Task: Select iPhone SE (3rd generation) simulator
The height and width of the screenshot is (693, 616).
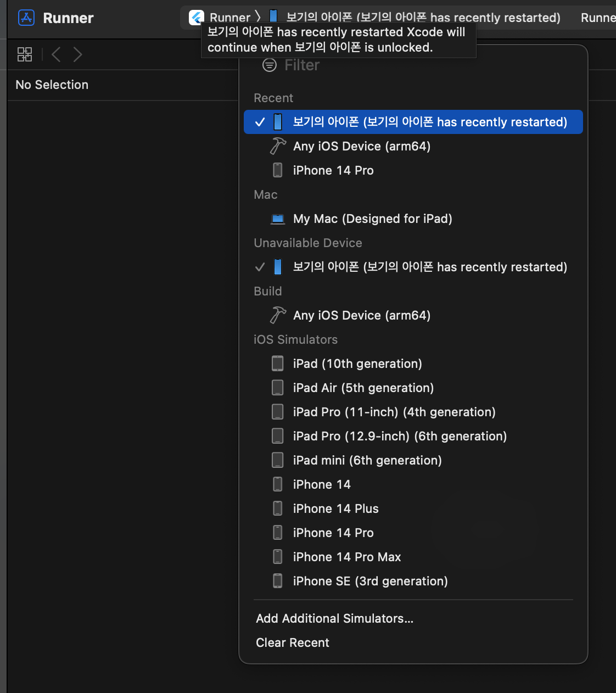Action: click(x=413, y=581)
